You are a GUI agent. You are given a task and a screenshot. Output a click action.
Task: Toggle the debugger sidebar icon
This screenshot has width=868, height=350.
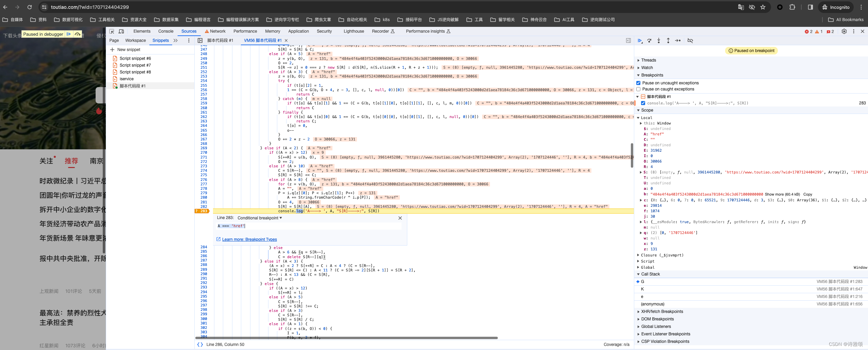(628, 40)
